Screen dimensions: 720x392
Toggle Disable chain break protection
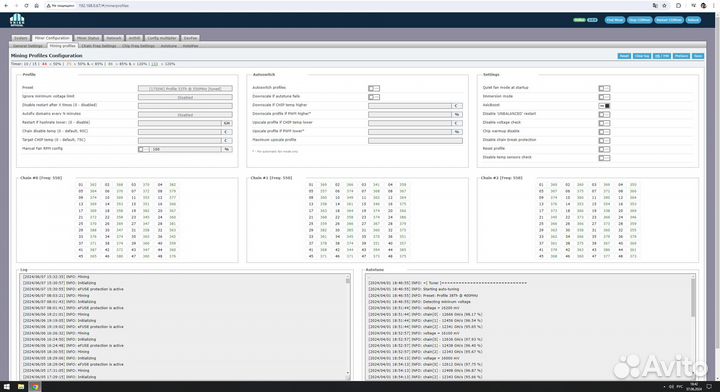click(x=604, y=140)
